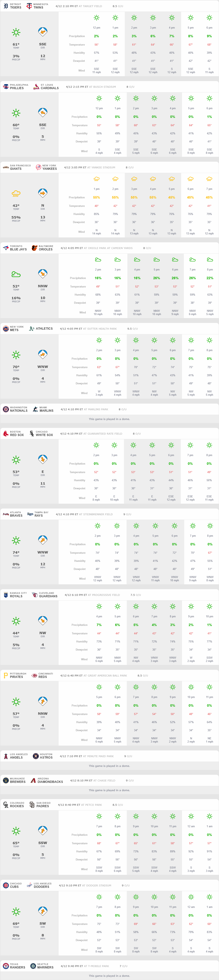
Task: Click the Kansas City Royals logo
Action: point(6,595)
